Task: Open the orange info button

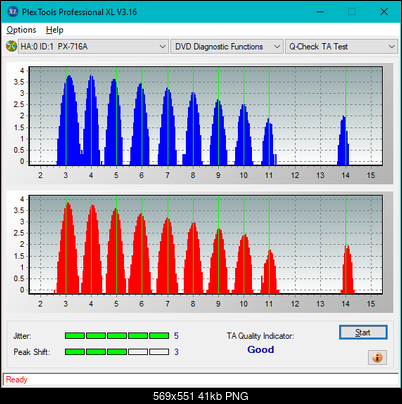Action: pyautogui.click(x=377, y=358)
